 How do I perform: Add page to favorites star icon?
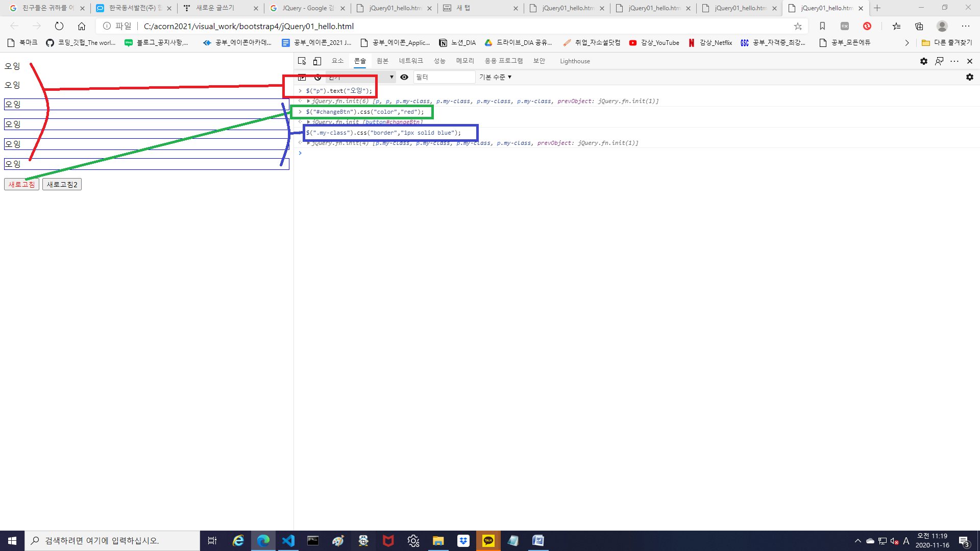click(x=798, y=26)
